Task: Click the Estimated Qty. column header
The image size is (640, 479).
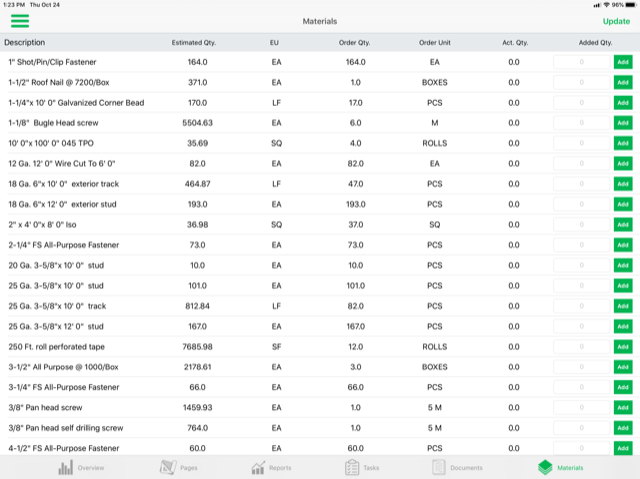Action: click(193, 42)
